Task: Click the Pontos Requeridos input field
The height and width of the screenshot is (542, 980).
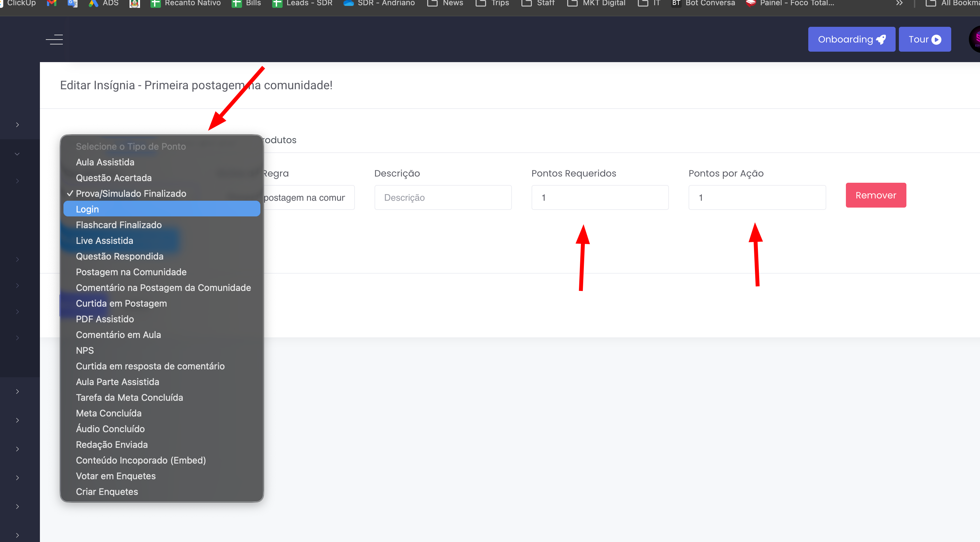Action: pos(600,197)
